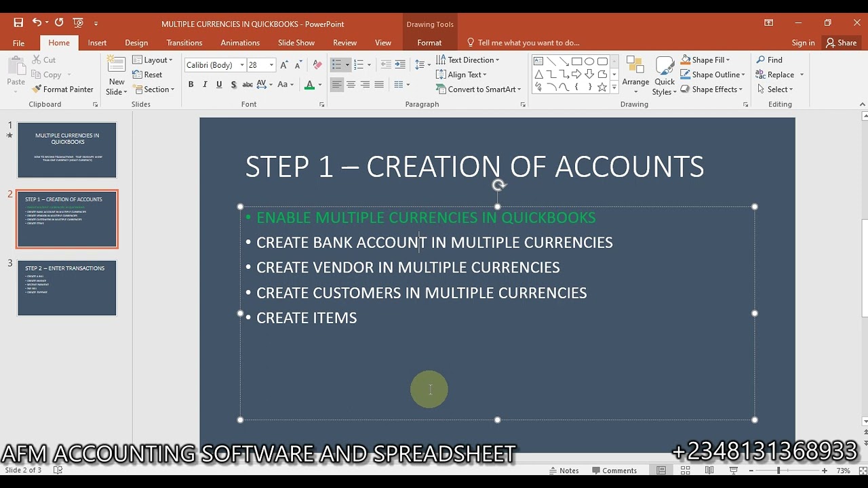Click the Share button
868x488 pixels.
pyautogui.click(x=841, y=43)
